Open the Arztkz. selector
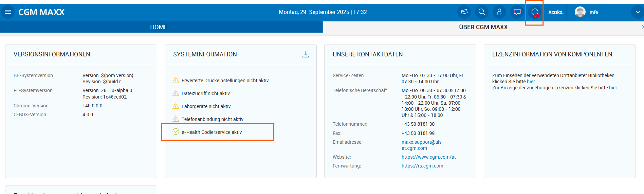This screenshot has width=644, height=194. tap(556, 12)
